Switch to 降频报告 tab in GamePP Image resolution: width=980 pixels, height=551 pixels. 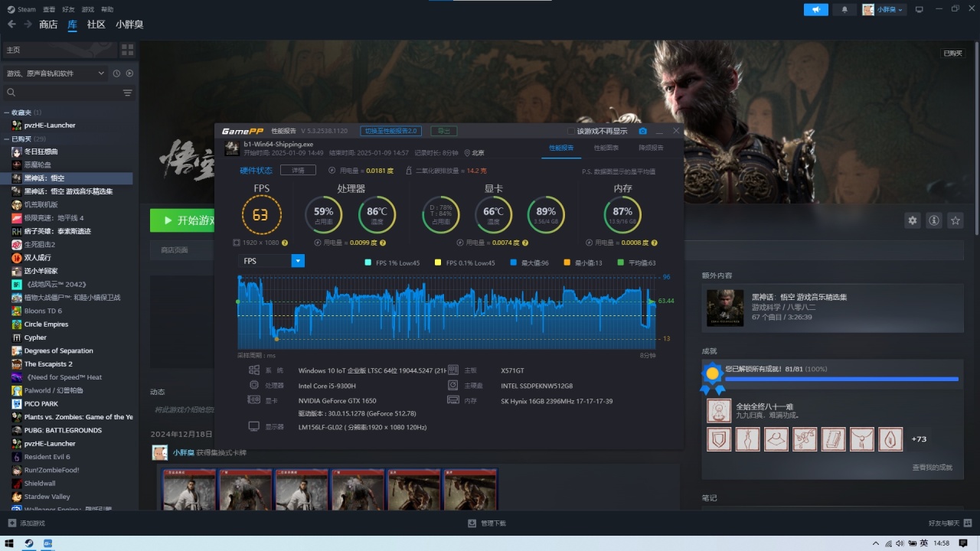pyautogui.click(x=651, y=148)
